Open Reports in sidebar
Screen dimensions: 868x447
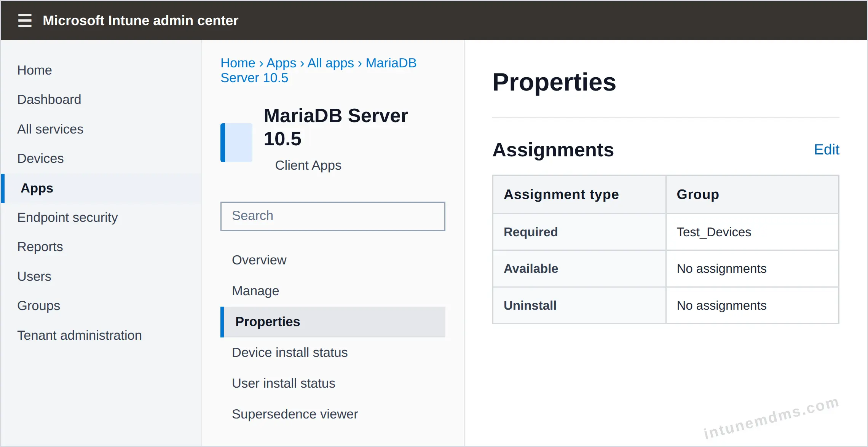pyautogui.click(x=40, y=247)
